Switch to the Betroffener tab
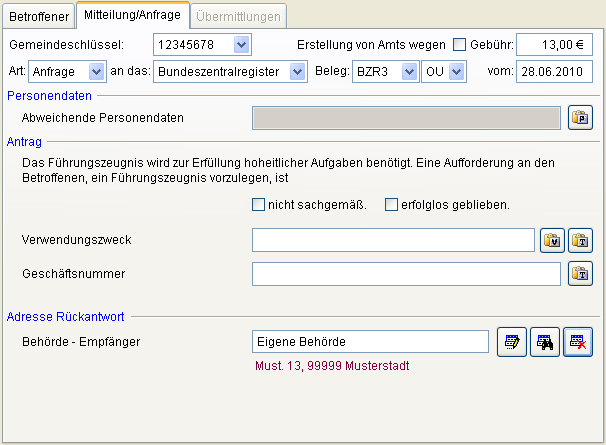Screen dimensions: 606x445 pos(38,16)
